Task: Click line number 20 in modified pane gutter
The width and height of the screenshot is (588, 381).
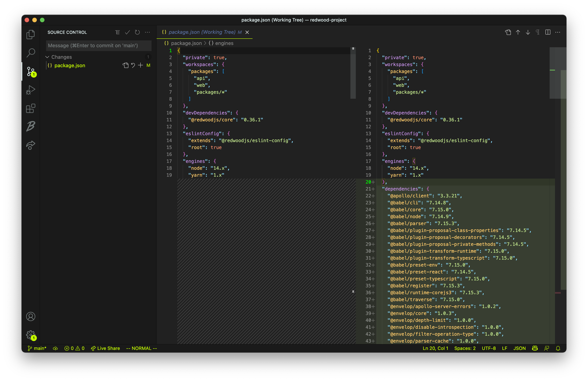Action: coord(368,182)
